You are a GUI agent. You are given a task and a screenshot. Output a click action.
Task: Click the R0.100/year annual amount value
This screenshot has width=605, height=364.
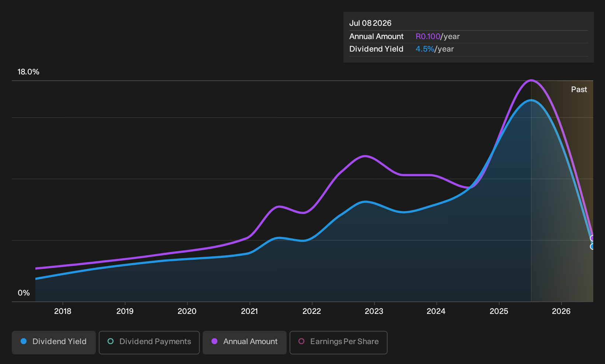coord(438,36)
